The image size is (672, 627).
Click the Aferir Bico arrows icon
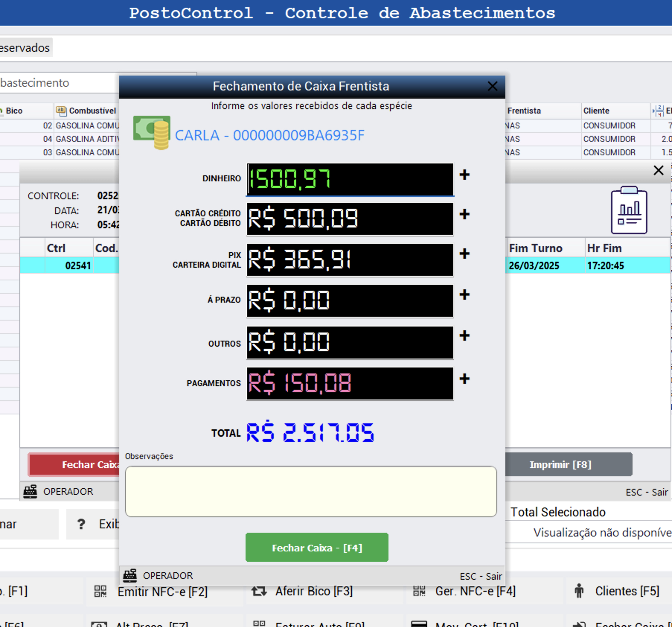click(x=259, y=591)
